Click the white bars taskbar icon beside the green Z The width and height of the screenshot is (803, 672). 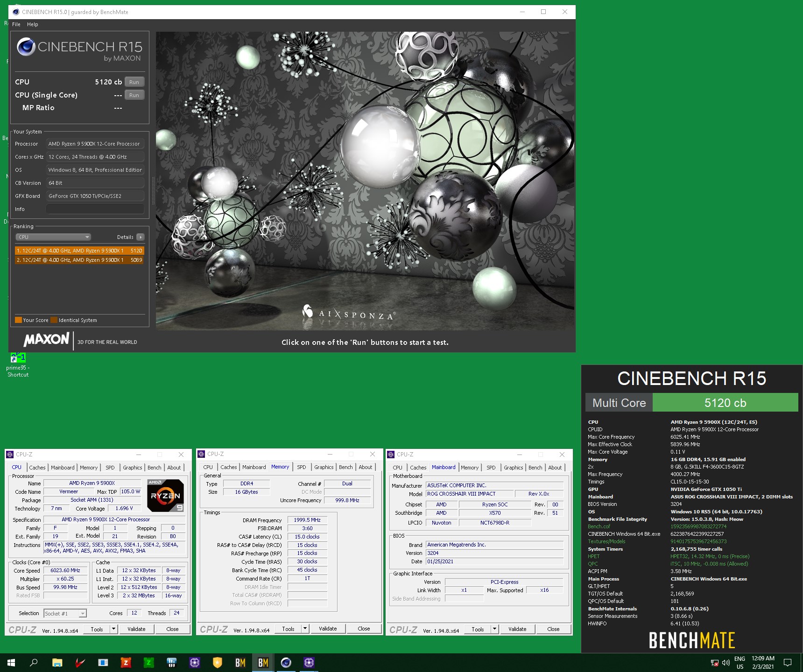click(x=171, y=663)
